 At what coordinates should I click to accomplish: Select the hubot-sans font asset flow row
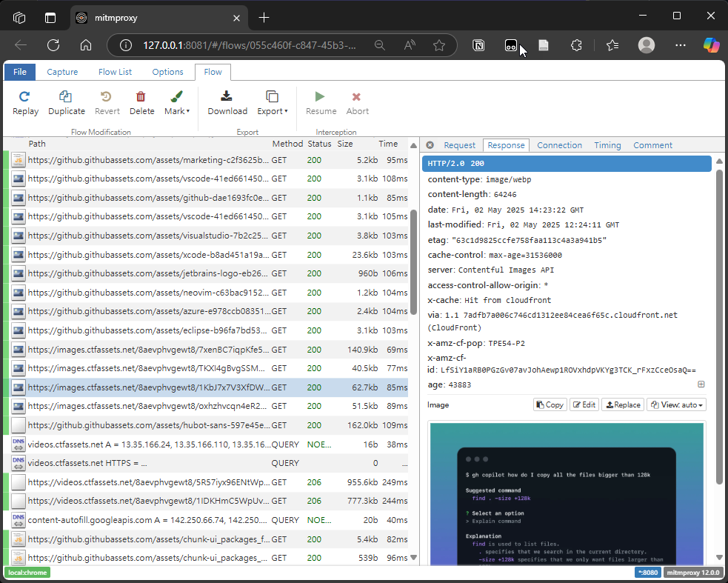[148, 425]
